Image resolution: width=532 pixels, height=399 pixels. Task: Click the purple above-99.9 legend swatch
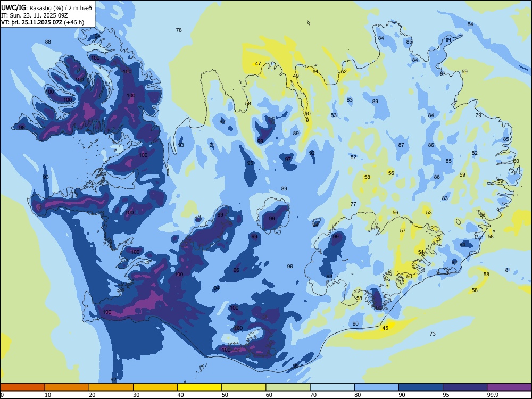[509, 387]
